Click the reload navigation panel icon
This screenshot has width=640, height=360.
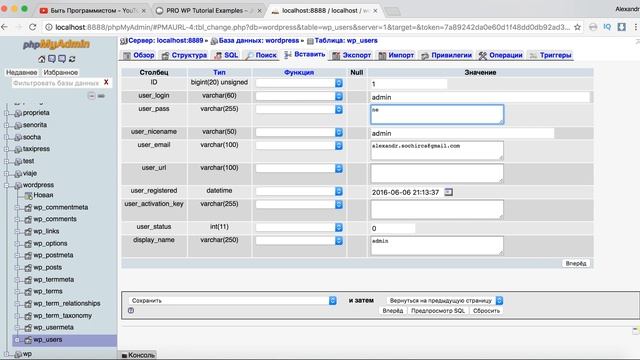[72, 59]
